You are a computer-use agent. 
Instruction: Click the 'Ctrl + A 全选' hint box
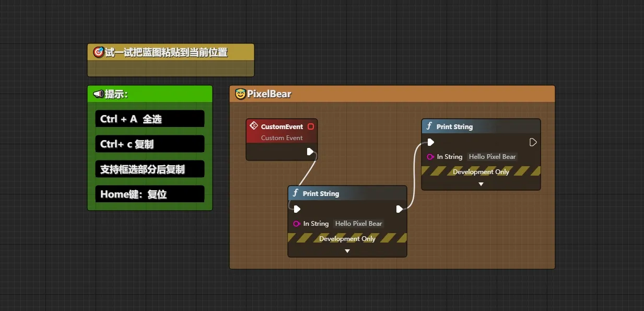[x=150, y=119]
